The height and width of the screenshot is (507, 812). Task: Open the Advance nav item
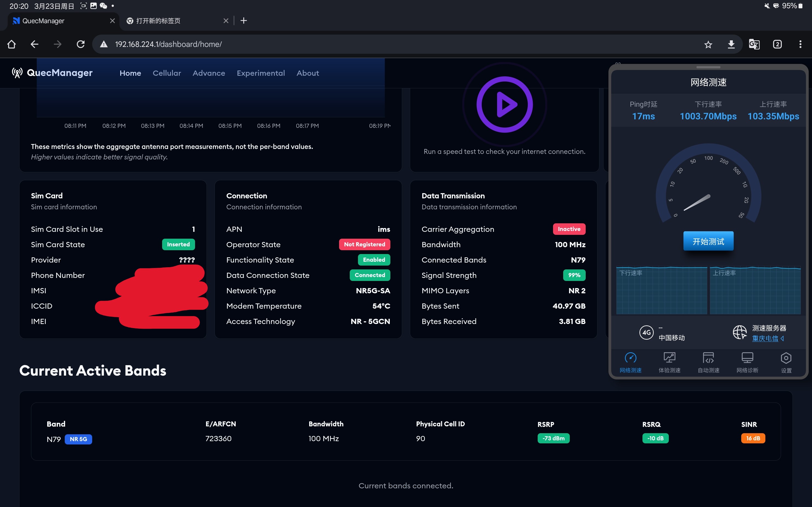[x=209, y=73]
